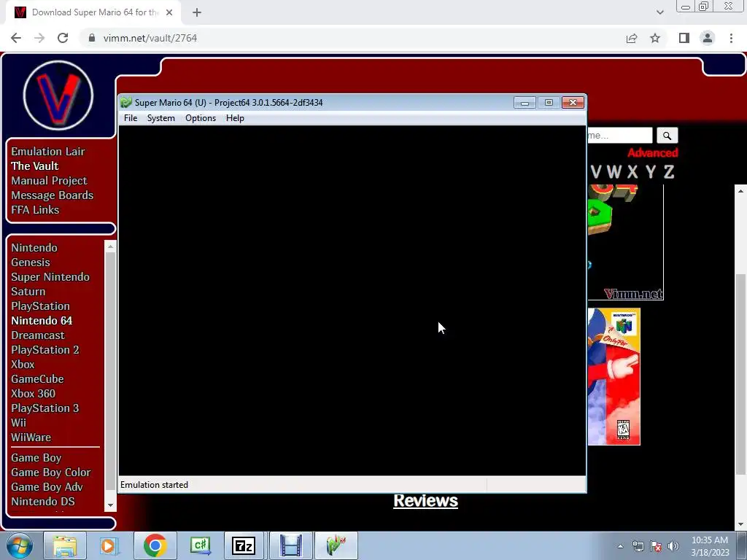Select Super Nintendo in systems list

click(50, 277)
